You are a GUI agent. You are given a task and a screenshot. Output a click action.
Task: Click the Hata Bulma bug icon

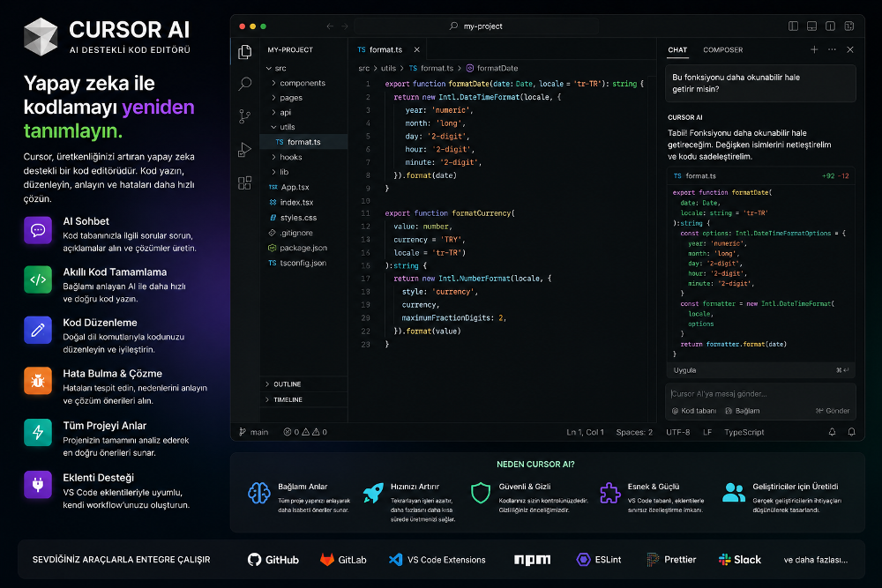click(38, 381)
